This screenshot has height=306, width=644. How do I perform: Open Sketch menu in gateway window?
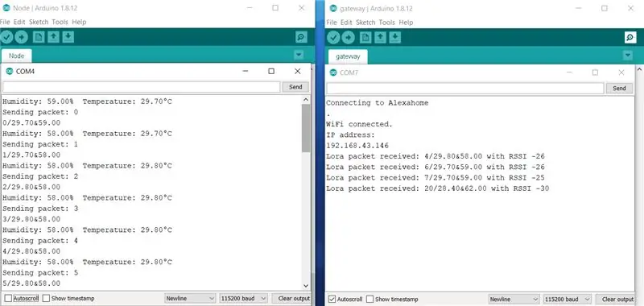(365, 23)
